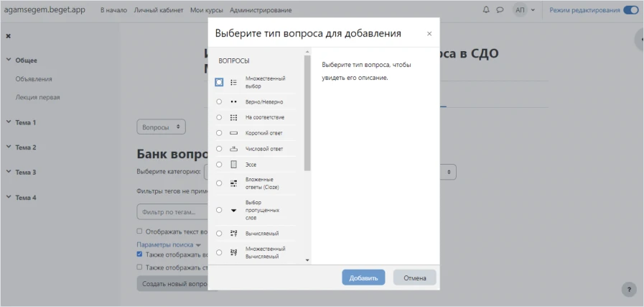
Task: Open the Вопросы dropdown
Action: [x=161, y=127]
